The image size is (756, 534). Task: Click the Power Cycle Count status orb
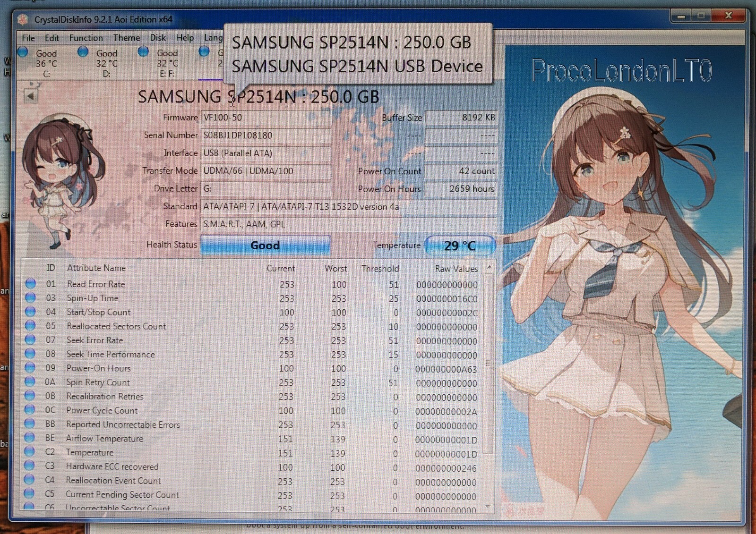coord(30,409)
